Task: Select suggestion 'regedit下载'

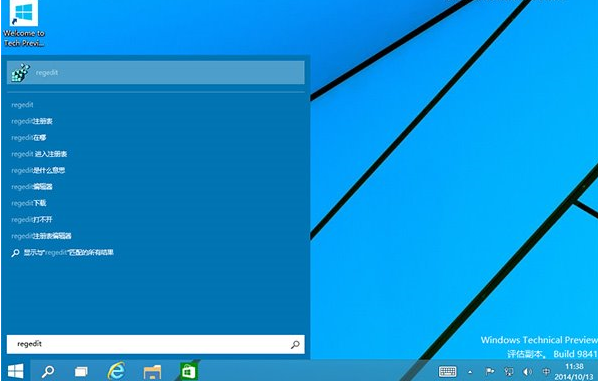Action: tap(29, 203)
